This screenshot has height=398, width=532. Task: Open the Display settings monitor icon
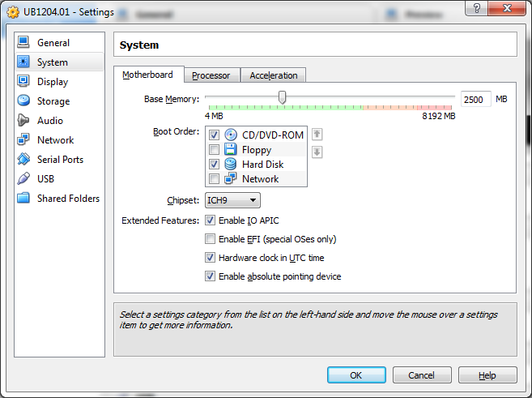[23, 82]
